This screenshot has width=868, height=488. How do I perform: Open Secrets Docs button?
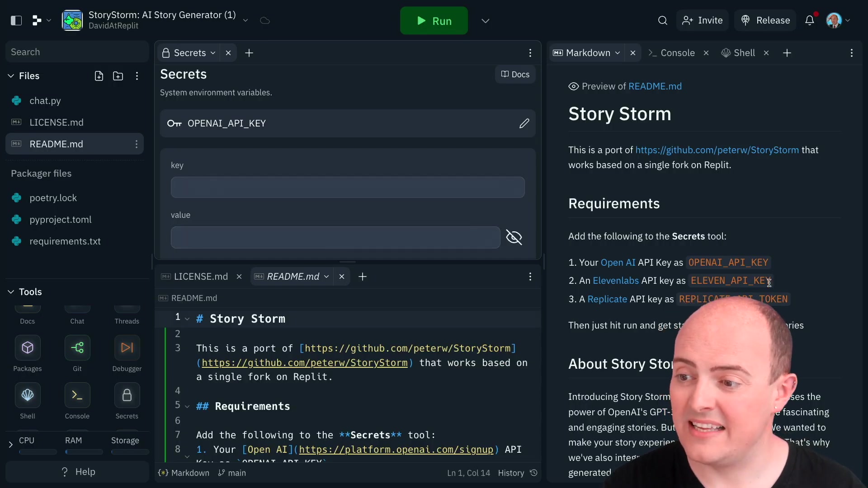click(x=515, y=75)
